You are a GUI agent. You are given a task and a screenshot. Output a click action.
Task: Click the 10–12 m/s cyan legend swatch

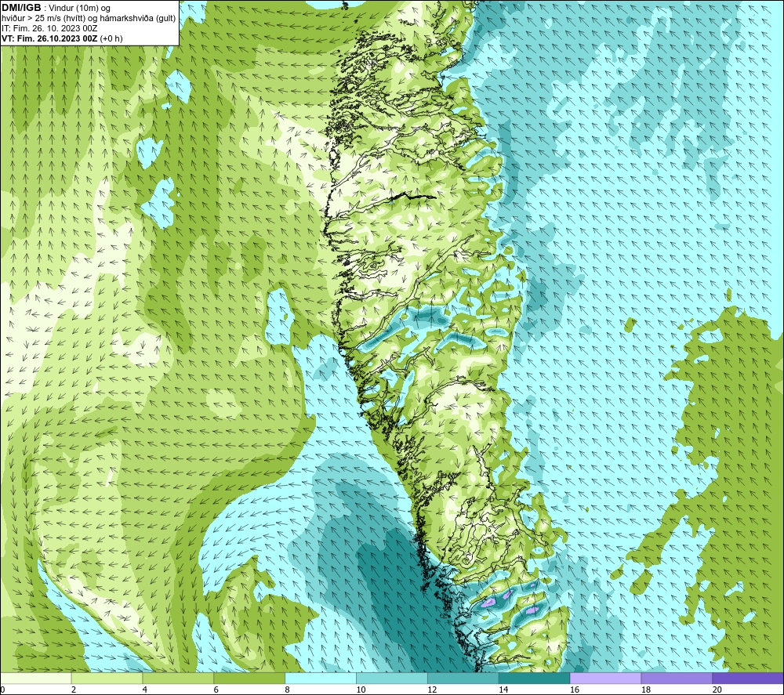(391, 678)
